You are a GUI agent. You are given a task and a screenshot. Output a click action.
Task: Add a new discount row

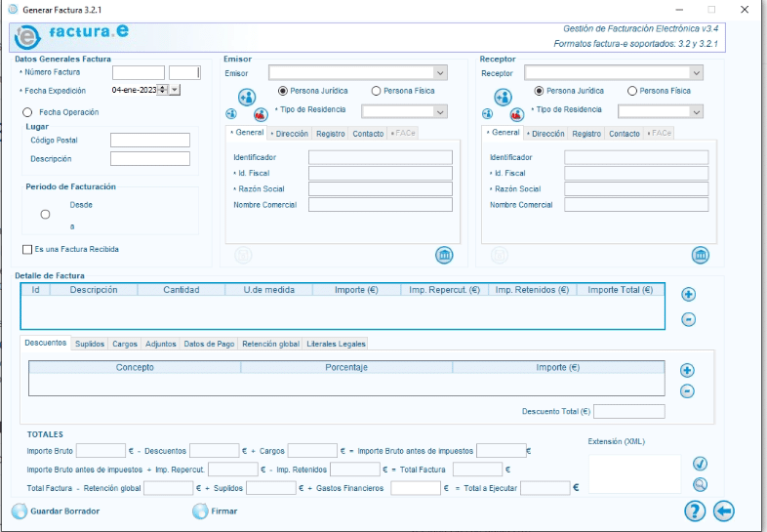687,370
